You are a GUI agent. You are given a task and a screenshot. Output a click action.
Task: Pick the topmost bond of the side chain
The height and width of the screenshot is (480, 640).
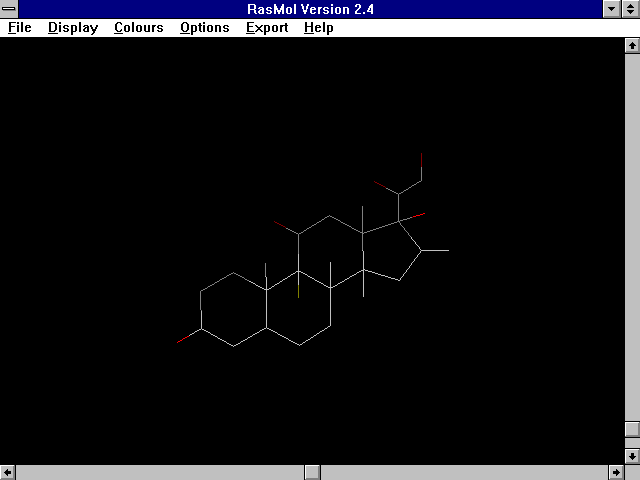click(x=421, y=165)
